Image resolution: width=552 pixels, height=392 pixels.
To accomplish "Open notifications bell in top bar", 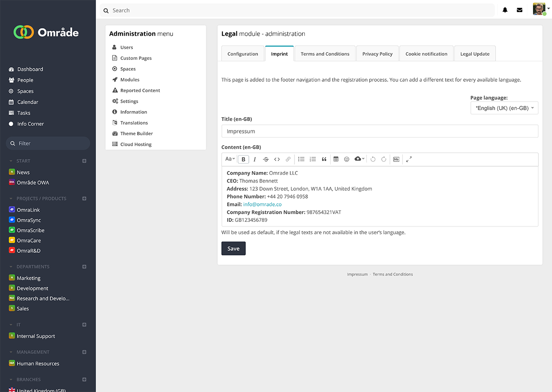I will [505, 10].
